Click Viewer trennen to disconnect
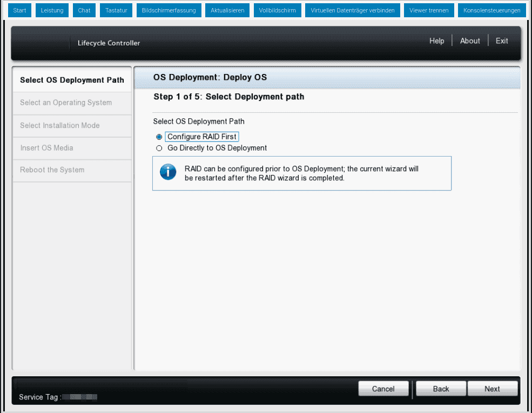Image resolution: width=532 pixels, height=413 pixels. (429, 10)
